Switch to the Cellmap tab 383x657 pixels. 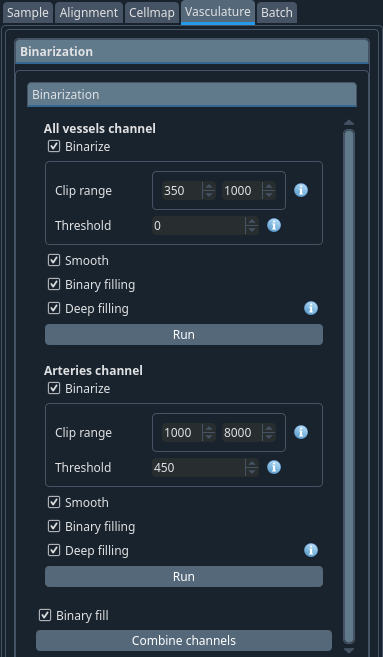152,13
